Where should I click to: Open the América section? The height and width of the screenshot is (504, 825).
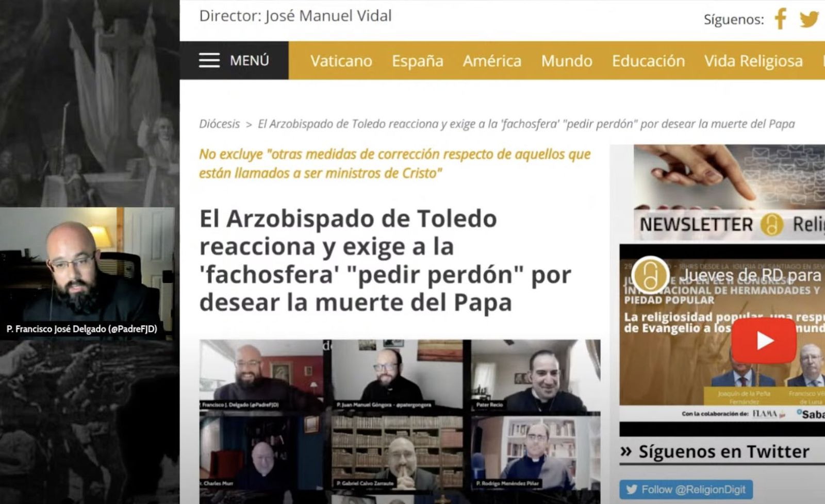(x=492, y=61)
